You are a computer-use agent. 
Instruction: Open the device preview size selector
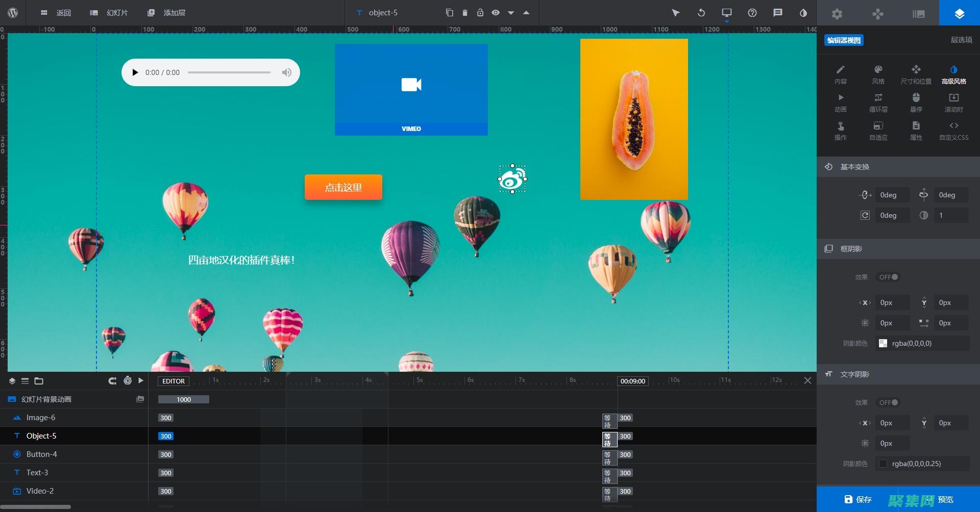click(x=727, y=13)
